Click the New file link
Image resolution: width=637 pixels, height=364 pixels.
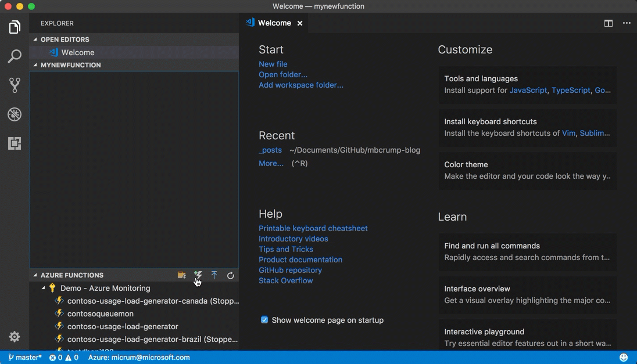[273, 64]
